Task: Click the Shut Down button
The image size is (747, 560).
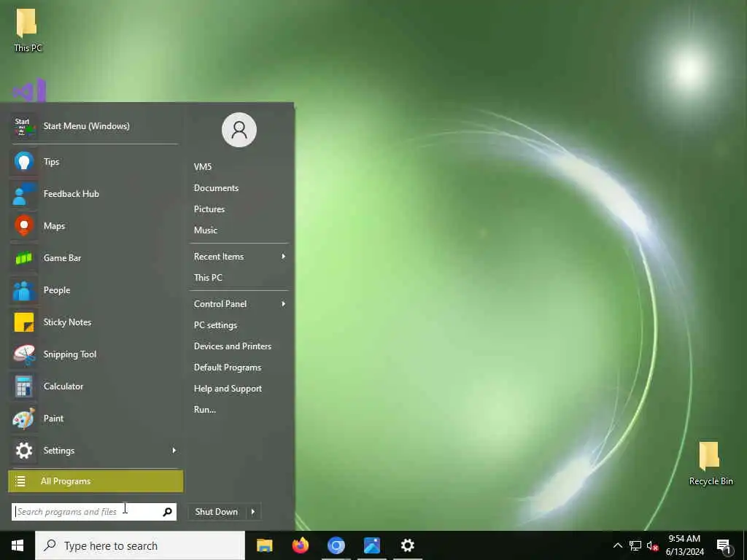Action: pyautogui.click(x=217, y=512)
